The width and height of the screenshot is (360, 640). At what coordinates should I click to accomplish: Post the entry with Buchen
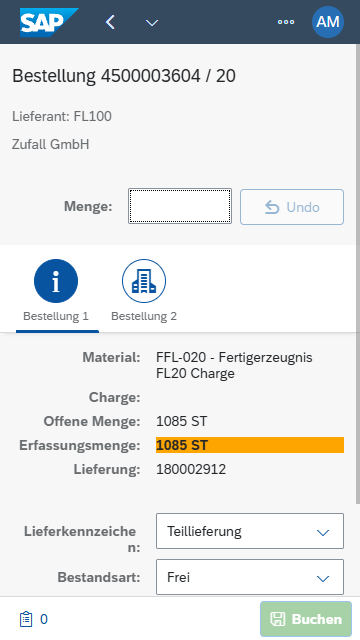[306, 619]
